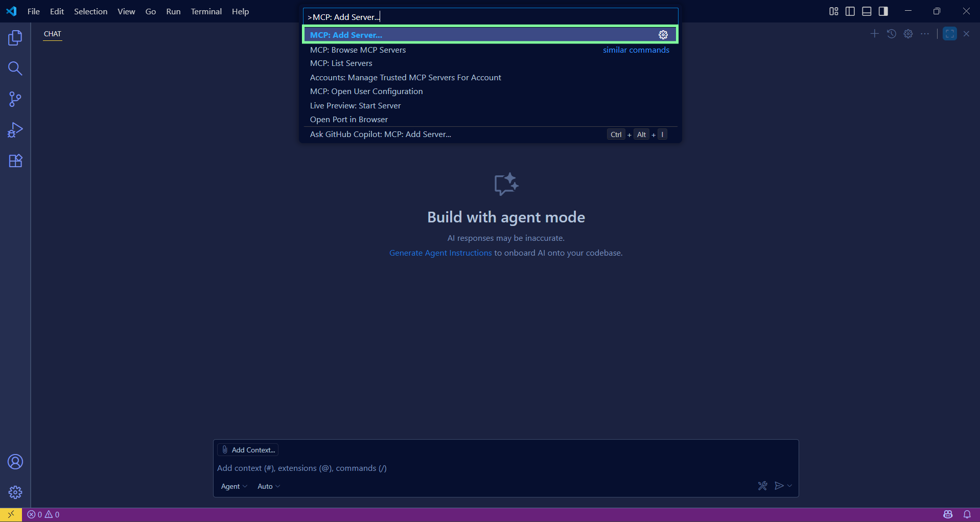The image size is (980, 522).
Task: Restore down the VS Code window
Action: point(937,11)
